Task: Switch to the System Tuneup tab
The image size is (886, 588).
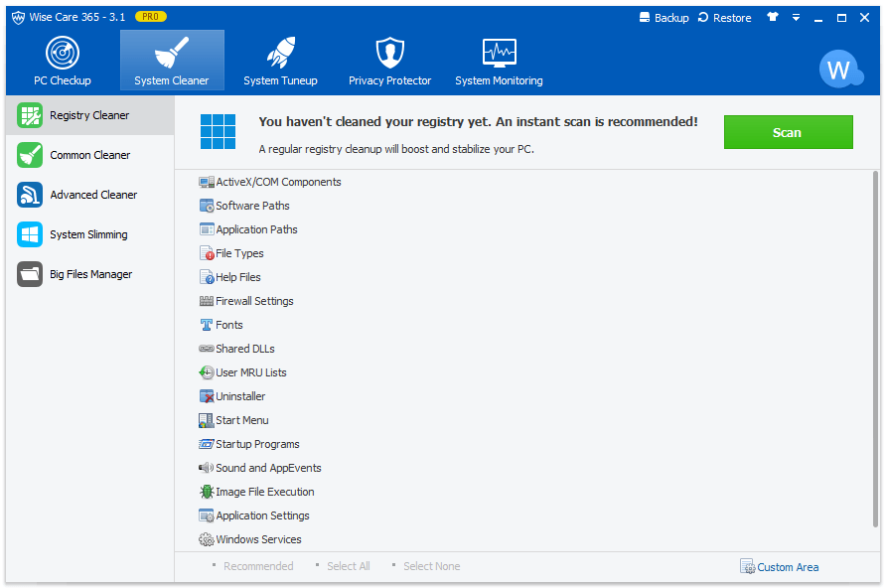Action: 281,60
